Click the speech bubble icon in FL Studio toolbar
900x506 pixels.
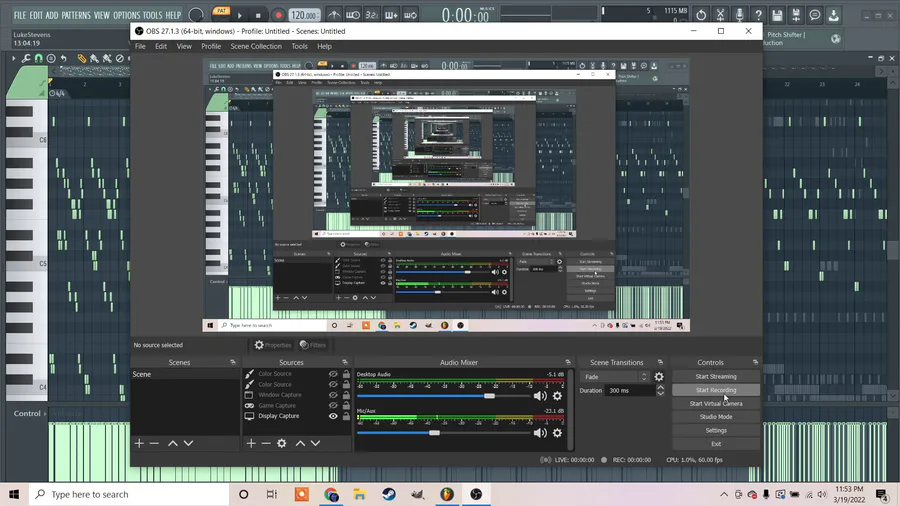pyautogui.click(x=814, y=15)
